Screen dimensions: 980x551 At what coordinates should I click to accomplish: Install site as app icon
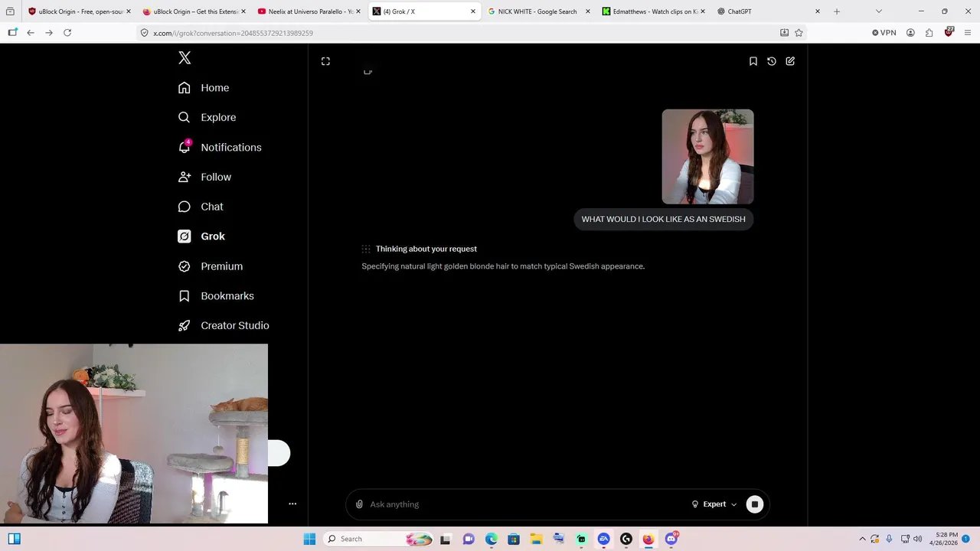click(784, 33)
